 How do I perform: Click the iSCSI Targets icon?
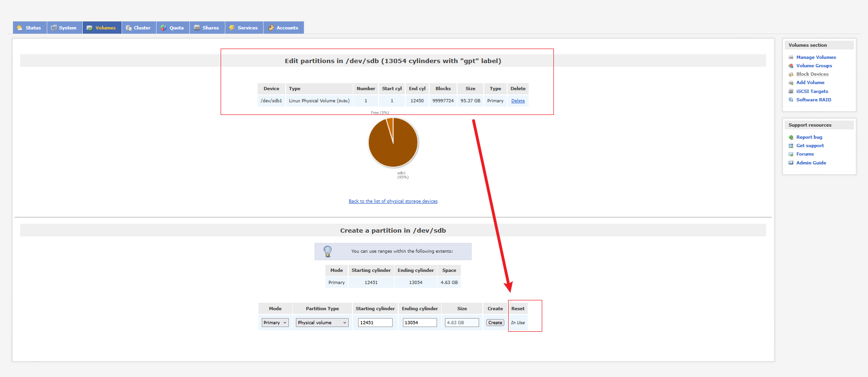791,92
